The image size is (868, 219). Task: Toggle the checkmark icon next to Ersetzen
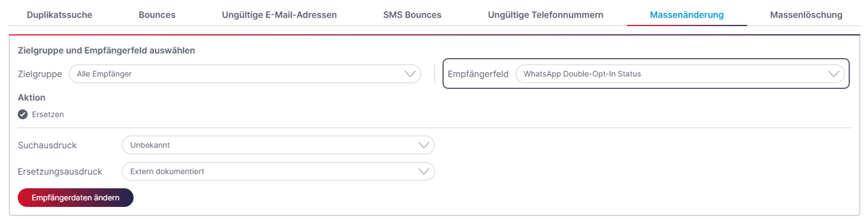click(23, 114)
